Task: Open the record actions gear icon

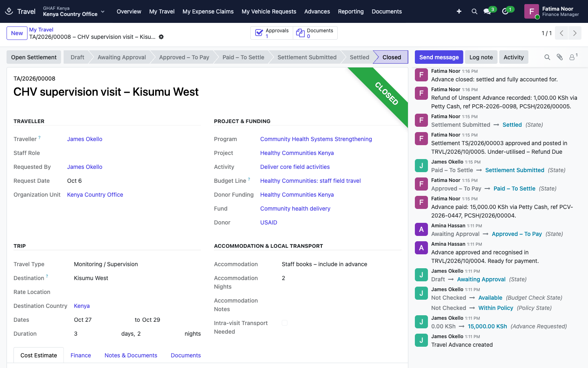Action: coord(161,37)
